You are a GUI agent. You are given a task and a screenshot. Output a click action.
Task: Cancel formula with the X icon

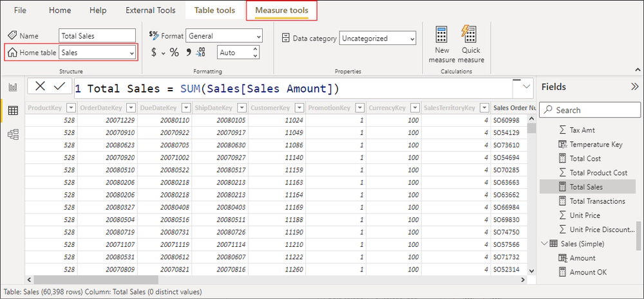point(40,86)
